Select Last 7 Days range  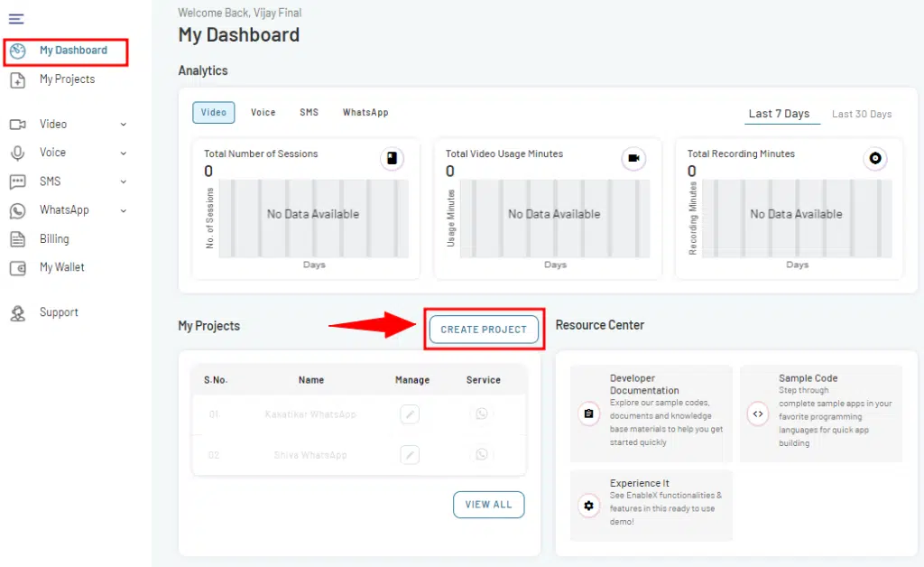[779, 114]
